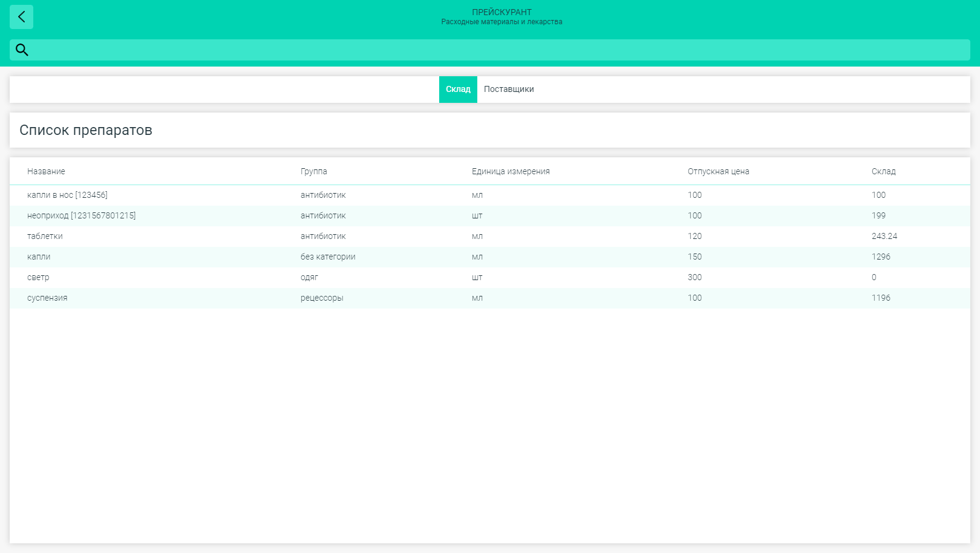This screenshot has width=980, height=553.
Task: Open the капли в нос [123456] row
Action: click(x=490, y=195)
